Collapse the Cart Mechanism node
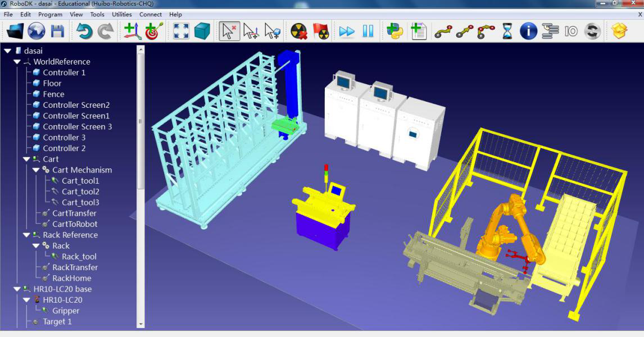Image resolution: width=644 pixels, height=337 pixels. coord(36,170)
